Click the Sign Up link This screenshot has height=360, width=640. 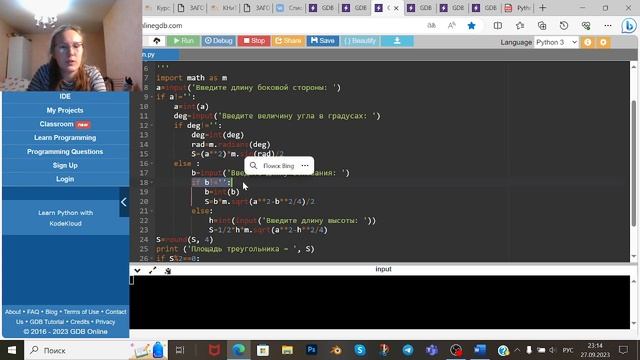click(x=65, y=165)
